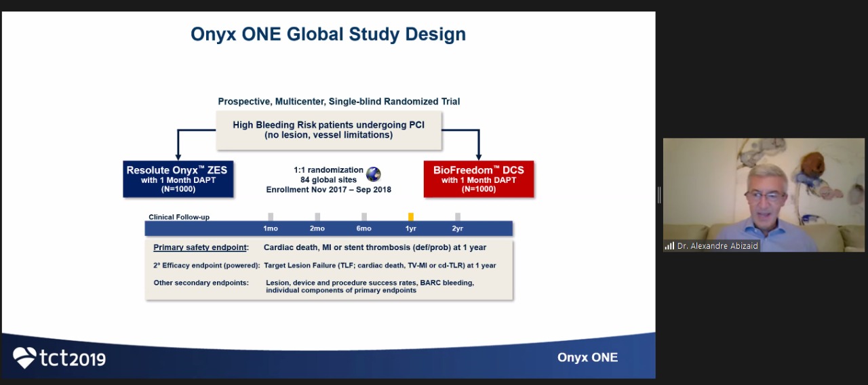
Task: Click the 2mo follow-up timeline marker
Action: 317,217
